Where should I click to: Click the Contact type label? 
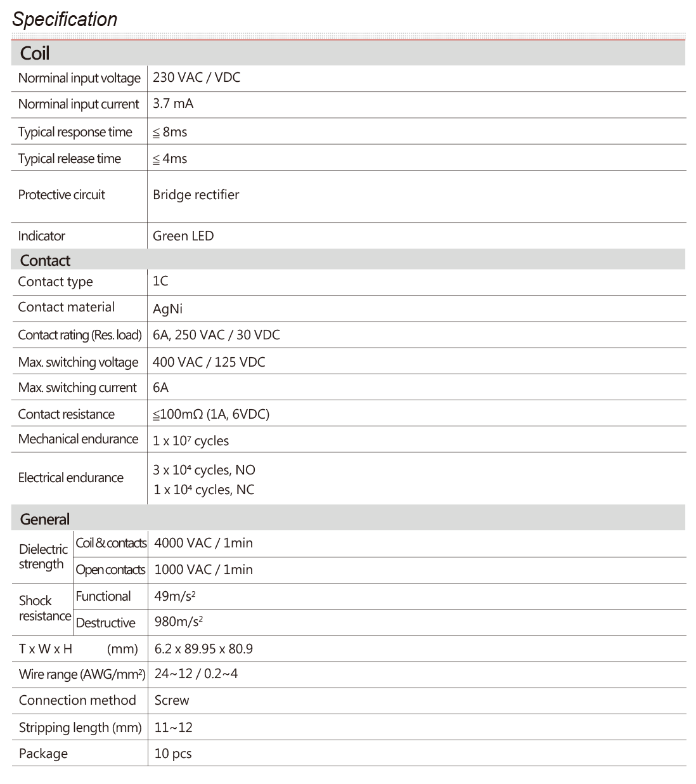(55, 282)
